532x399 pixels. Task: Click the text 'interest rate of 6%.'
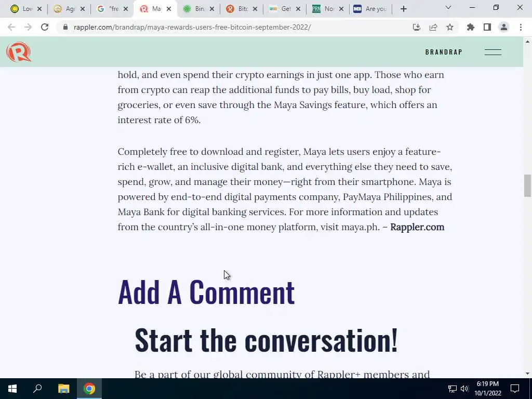click(x=159, y=120)
